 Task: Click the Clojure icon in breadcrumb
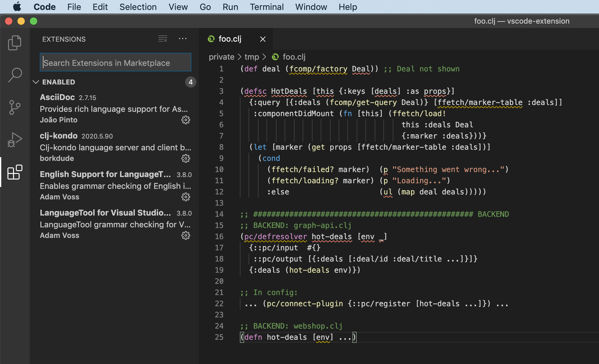(x=275, y=57)
